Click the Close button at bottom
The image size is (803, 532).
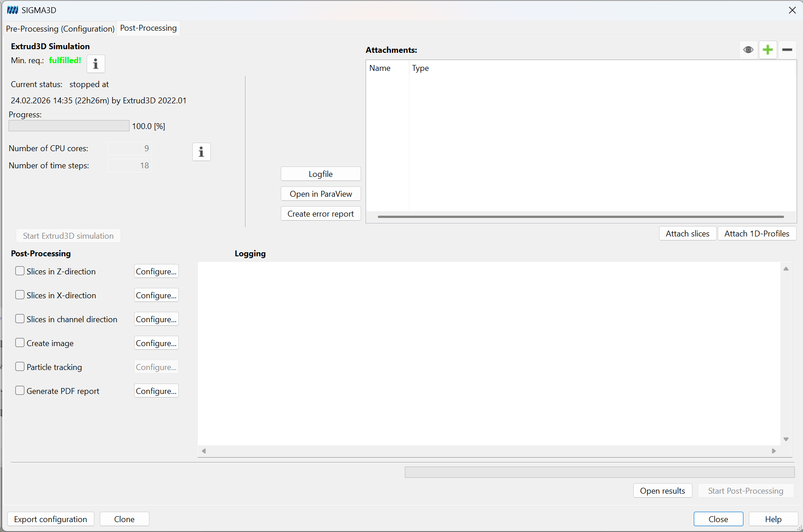(718, 519)
